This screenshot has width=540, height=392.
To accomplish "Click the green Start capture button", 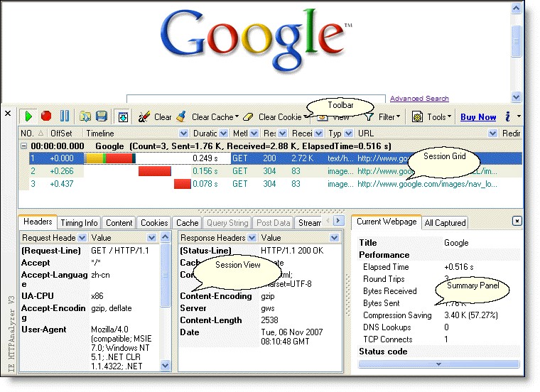I will [29, 116].
